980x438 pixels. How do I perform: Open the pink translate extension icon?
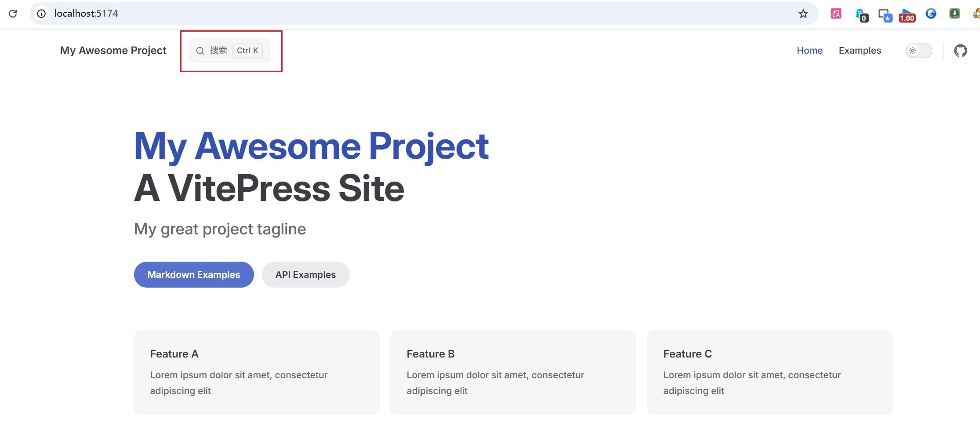point(836,14)
